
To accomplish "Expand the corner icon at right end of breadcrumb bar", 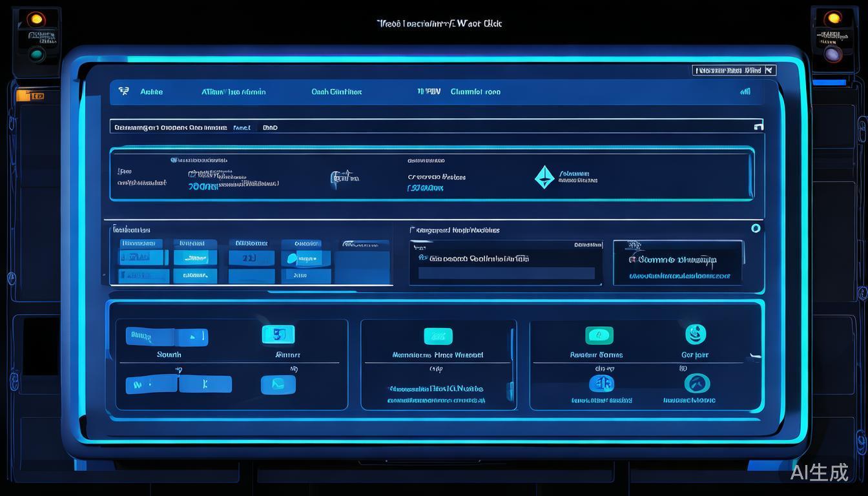I will point(758,127).
